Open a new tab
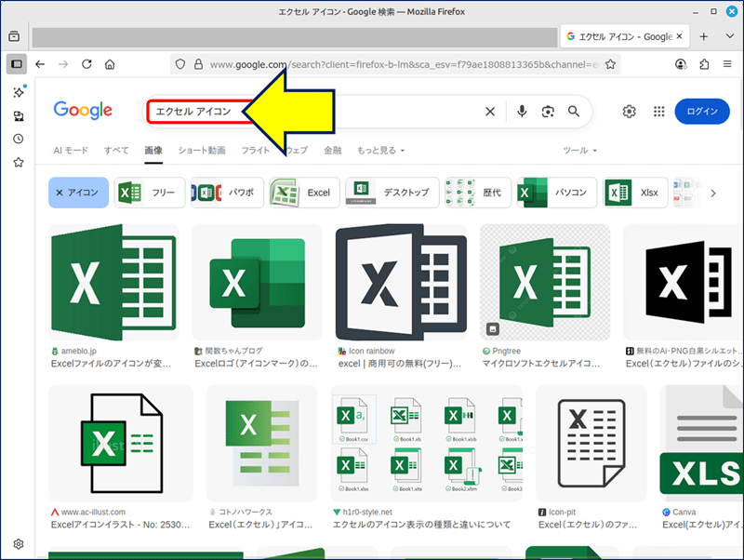Viewport: 744px width, 560px height. tap(704, 36)
